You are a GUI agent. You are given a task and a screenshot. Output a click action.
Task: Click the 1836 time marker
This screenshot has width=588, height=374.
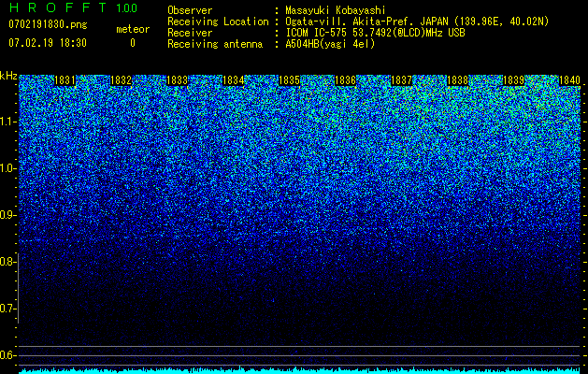[x=345, y=80]
